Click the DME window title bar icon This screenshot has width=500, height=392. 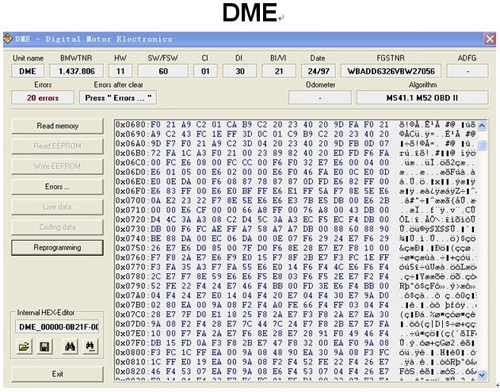coord(8,39)
